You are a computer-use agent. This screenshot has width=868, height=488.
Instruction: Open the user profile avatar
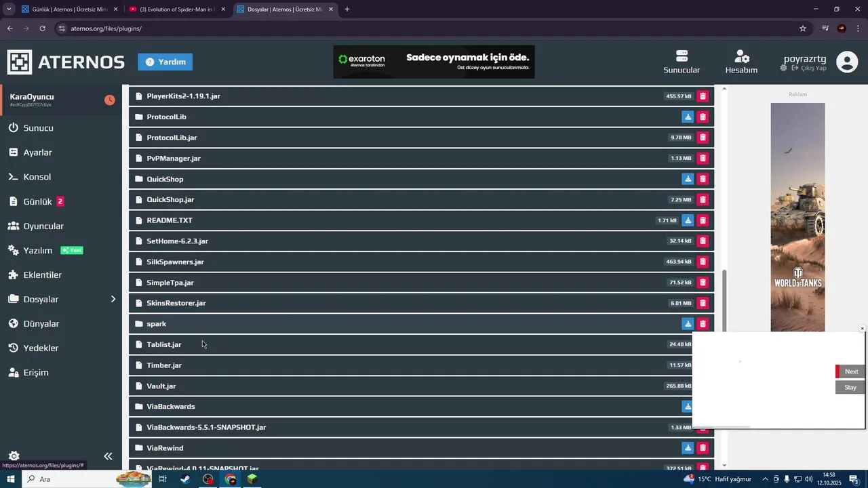[x=847, y=62]
